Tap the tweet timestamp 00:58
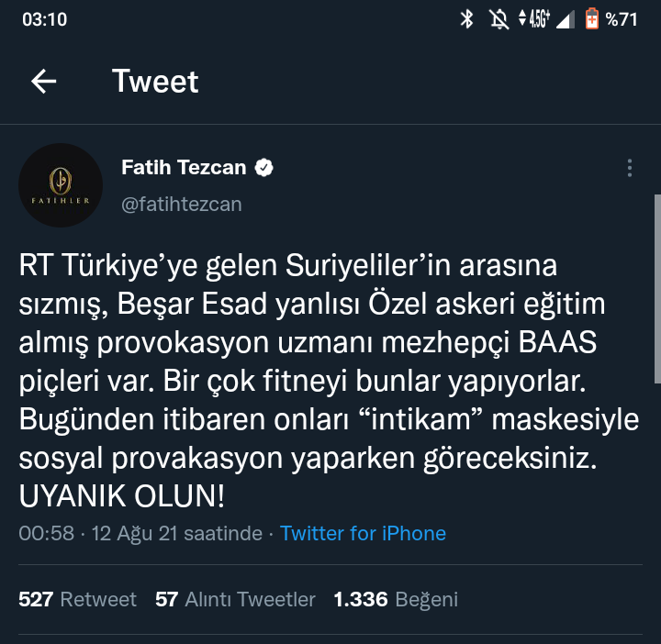This screenshot has width=661, height=644. 46,533
